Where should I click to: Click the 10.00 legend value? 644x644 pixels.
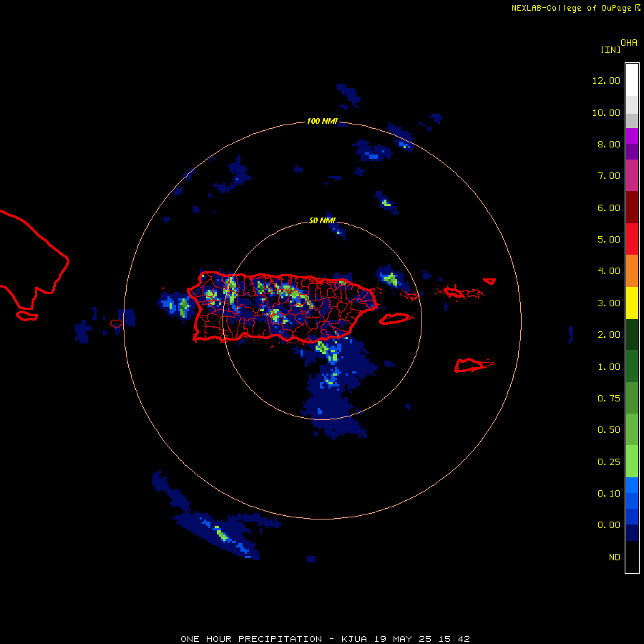point(606,112)
